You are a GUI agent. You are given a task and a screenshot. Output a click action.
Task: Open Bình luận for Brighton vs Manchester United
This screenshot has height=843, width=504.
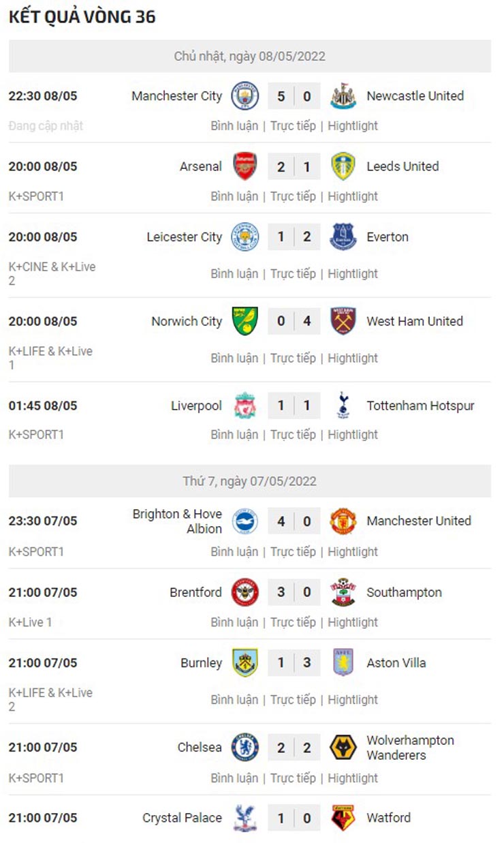click(234, 551)
